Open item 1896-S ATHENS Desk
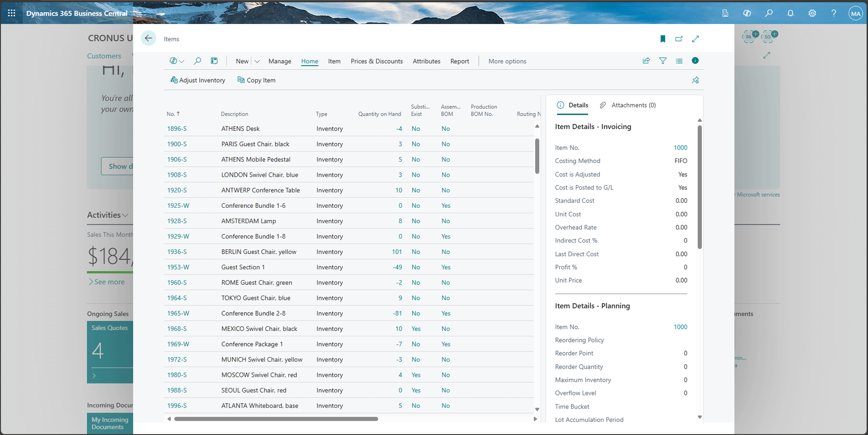This screenshot has height=435, width=868. pyautogui.click(x=177, y=128)
